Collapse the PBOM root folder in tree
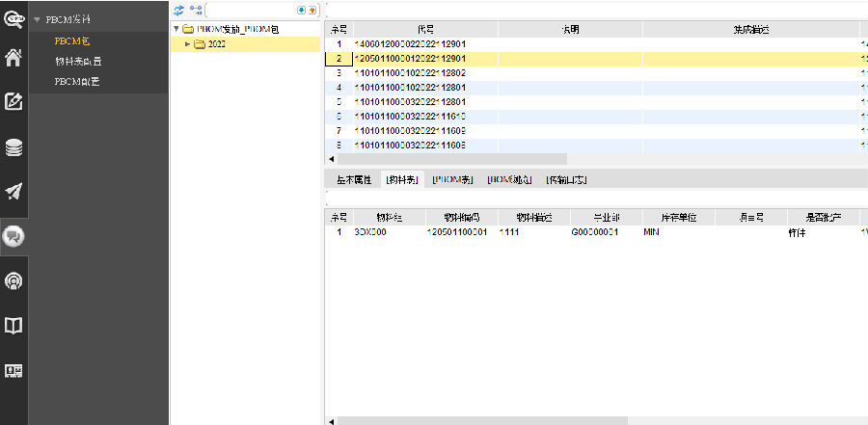This screenshot has height=425, width=868. 176,29
